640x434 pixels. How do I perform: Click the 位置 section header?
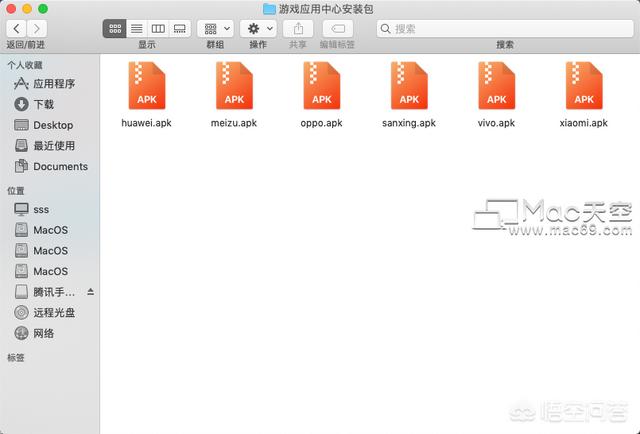click(16, 191)
